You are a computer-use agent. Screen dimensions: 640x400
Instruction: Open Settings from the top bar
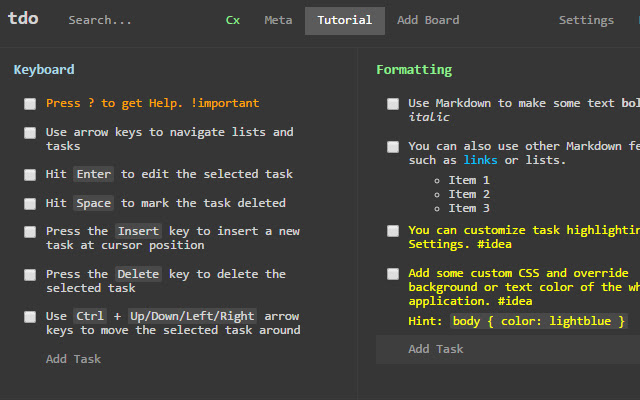(586, 20)
